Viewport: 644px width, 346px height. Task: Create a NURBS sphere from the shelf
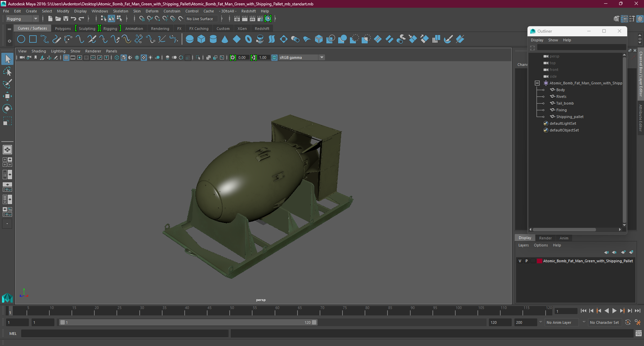190,39
